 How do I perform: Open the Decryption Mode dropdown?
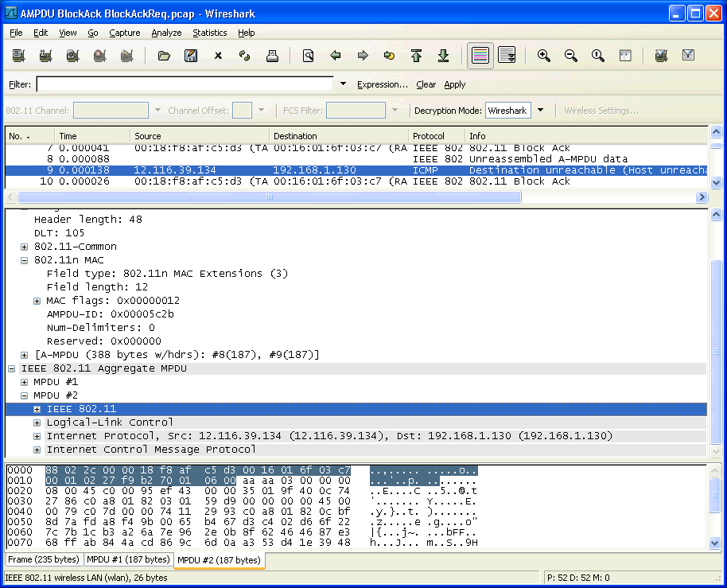pyautogui.click(x=540, y=111)
